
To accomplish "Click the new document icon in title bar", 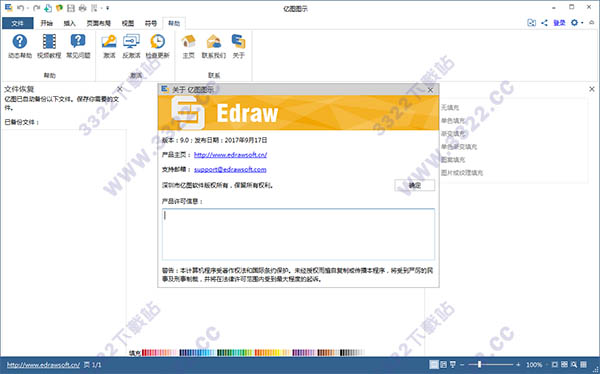I will [48, 8].
